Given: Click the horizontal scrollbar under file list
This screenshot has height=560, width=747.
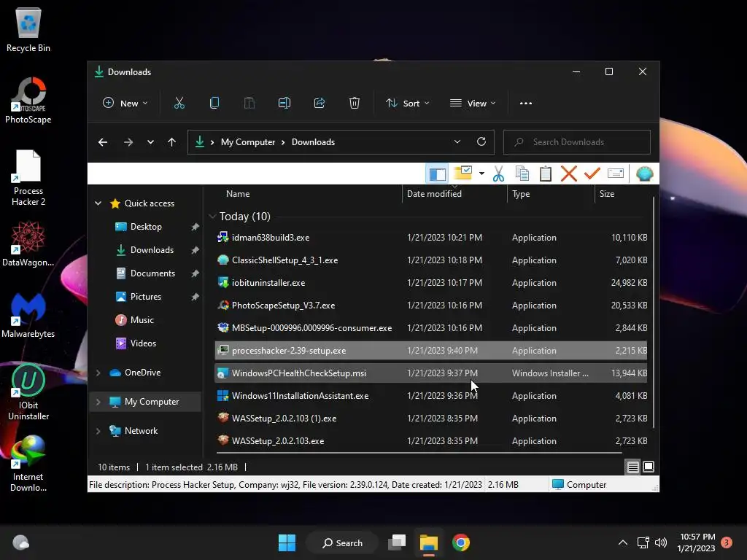Looking at the screenshot, I should pyautogui.click(x=419, y=453).
